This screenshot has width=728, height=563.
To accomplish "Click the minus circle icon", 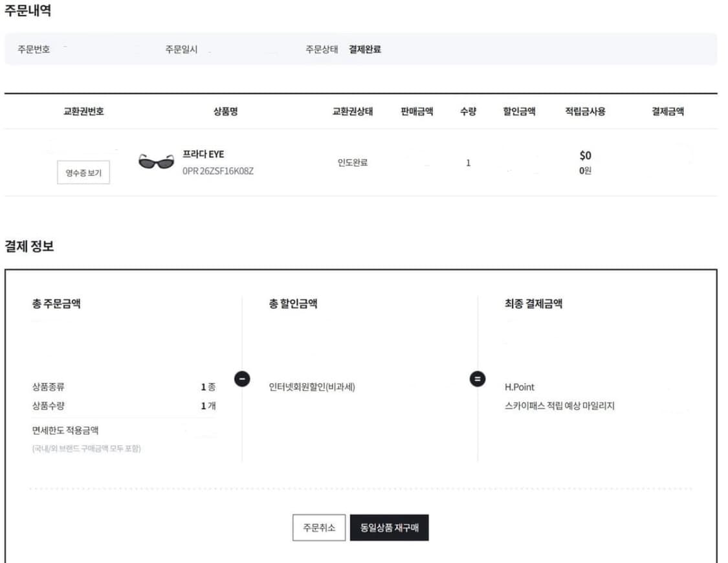I will pos(242,379).
